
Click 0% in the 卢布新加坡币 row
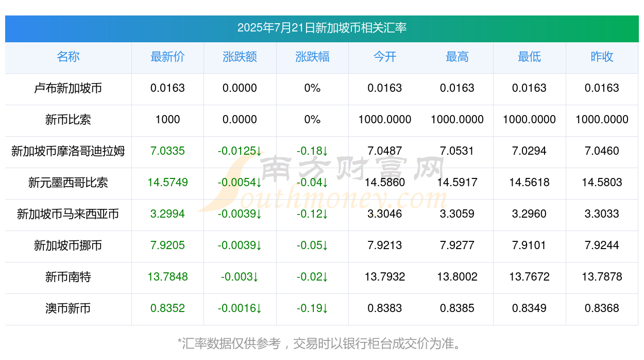312,88
